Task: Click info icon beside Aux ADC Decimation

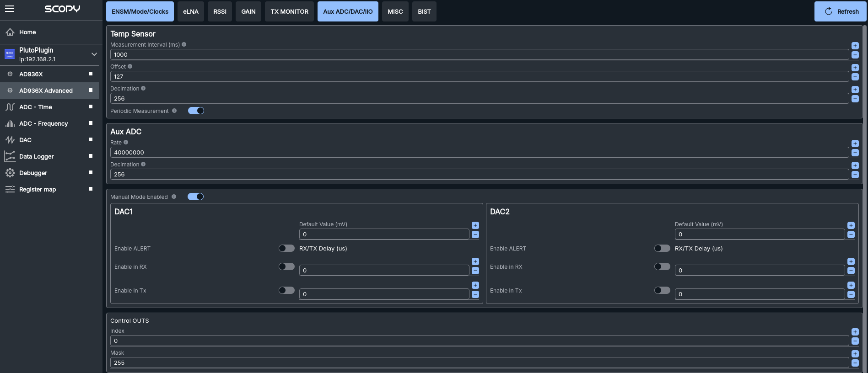Action: click(x=143, y=164)
